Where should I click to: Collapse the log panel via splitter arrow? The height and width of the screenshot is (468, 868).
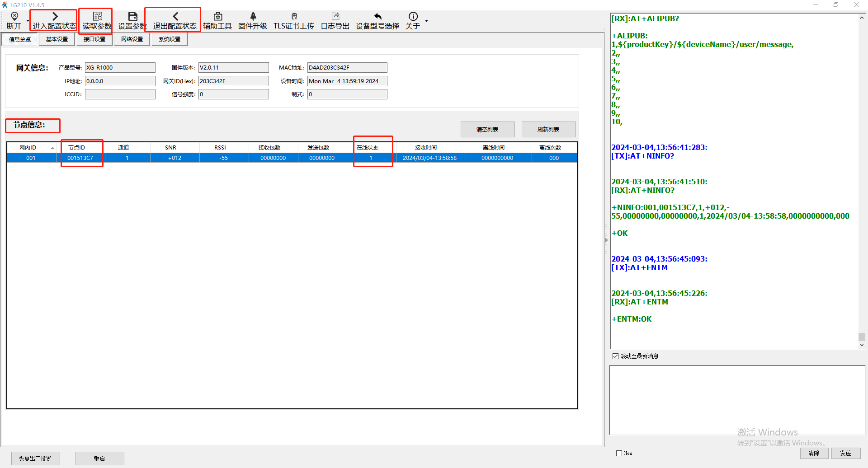[x=606, y=240]
